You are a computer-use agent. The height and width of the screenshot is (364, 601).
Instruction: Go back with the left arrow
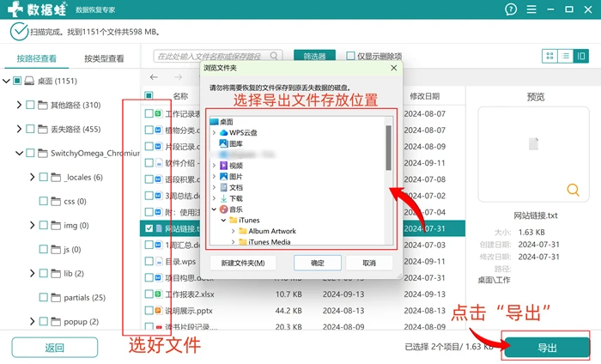click(x=154, y=77)
